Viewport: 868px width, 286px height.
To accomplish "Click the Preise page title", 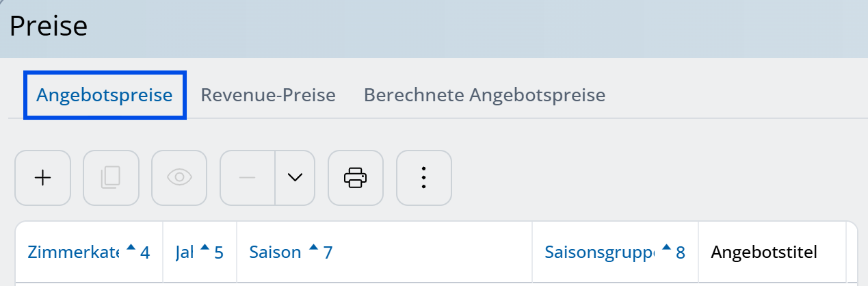I will tap(49, 26).
